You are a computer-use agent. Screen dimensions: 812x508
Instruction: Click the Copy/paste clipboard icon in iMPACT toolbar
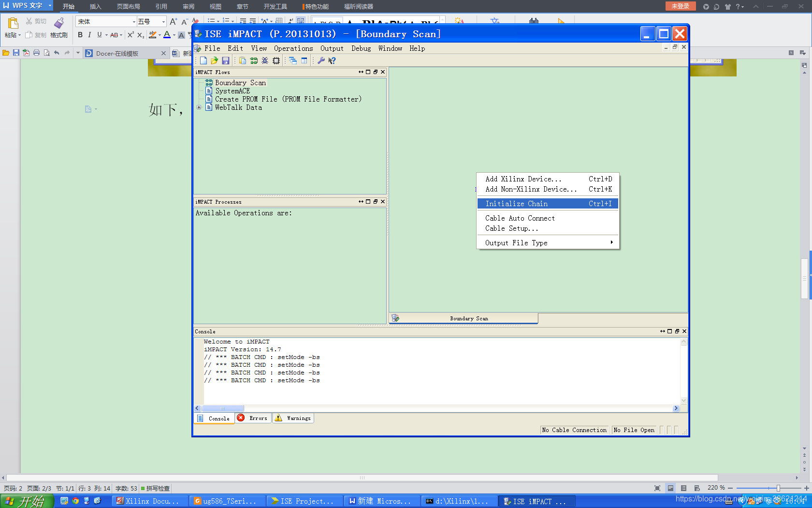(x=243, y=60)
